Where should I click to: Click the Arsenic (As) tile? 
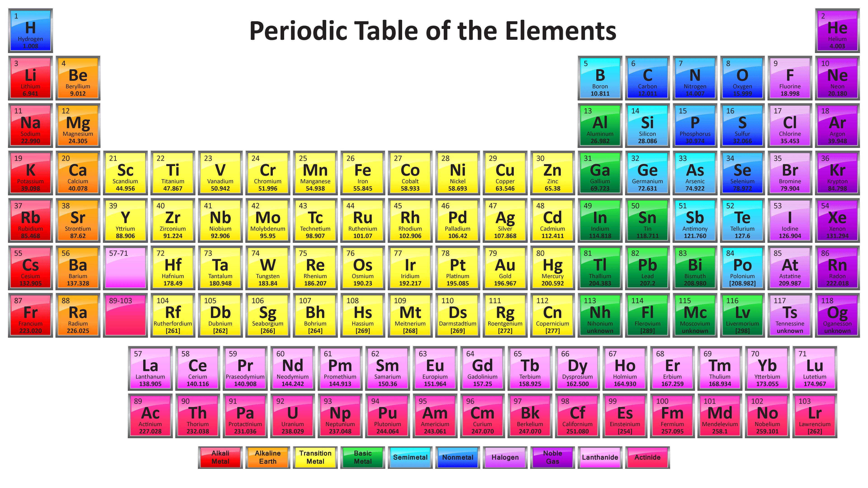(695, 173)
